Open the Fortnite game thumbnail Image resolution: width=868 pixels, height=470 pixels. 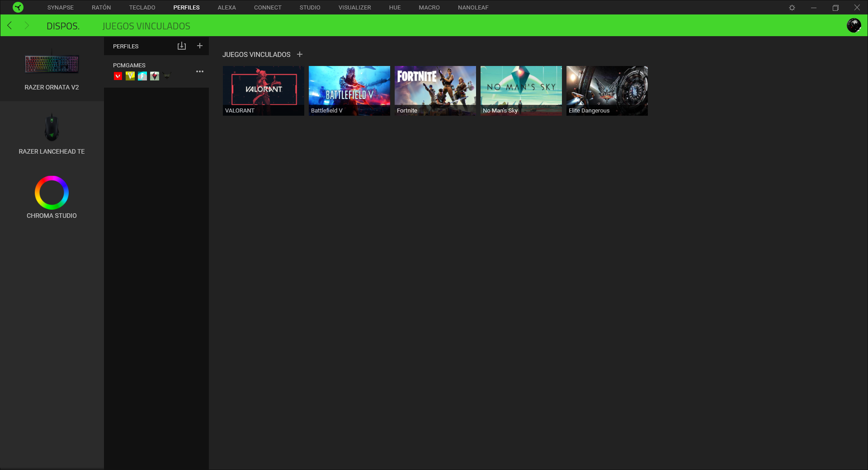(435, 91)
